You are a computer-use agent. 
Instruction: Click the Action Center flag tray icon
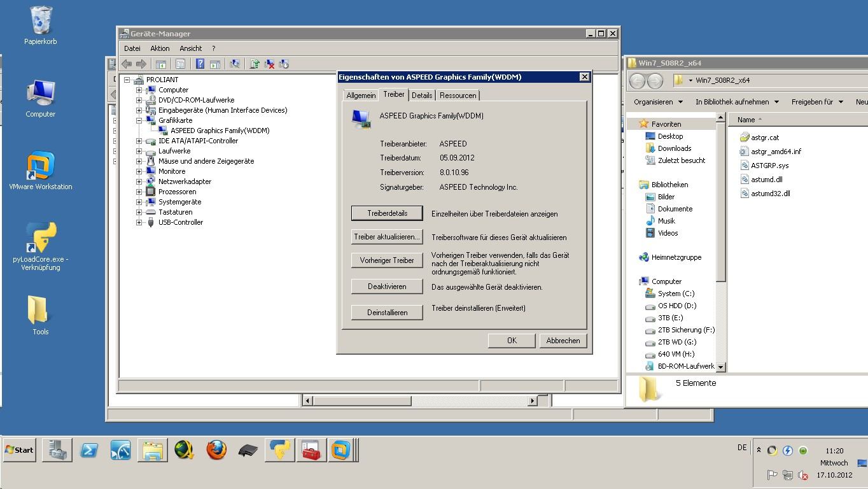[x=773, y=475]
